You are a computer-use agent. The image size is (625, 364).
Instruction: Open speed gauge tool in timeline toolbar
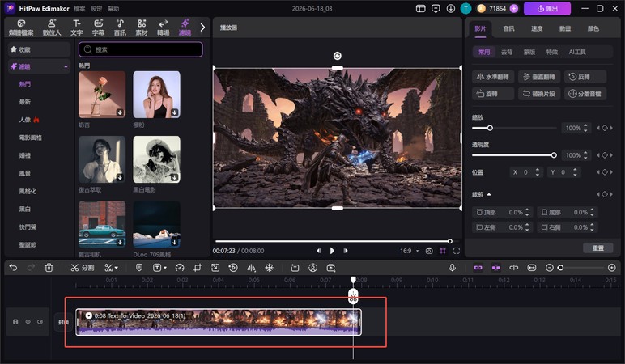tap(180, 268)
